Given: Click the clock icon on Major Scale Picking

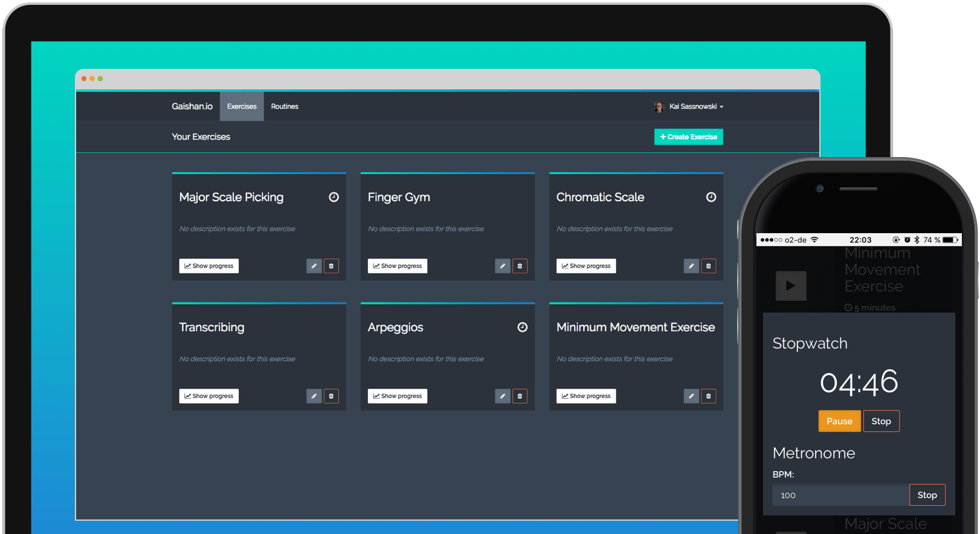Looking at the screenshot, I should click(x=334, y=197).
